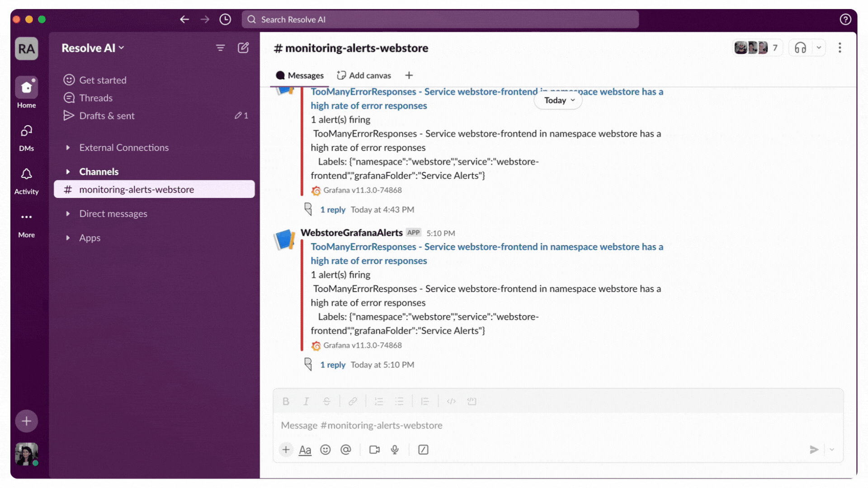Open Activity bell in sidebar
868x488 pixels.
click(x=26, y=180)
